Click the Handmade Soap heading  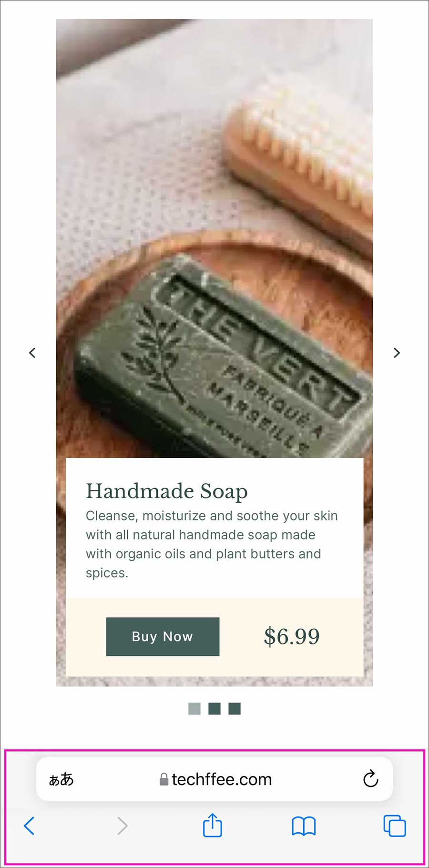coord(167,491)
